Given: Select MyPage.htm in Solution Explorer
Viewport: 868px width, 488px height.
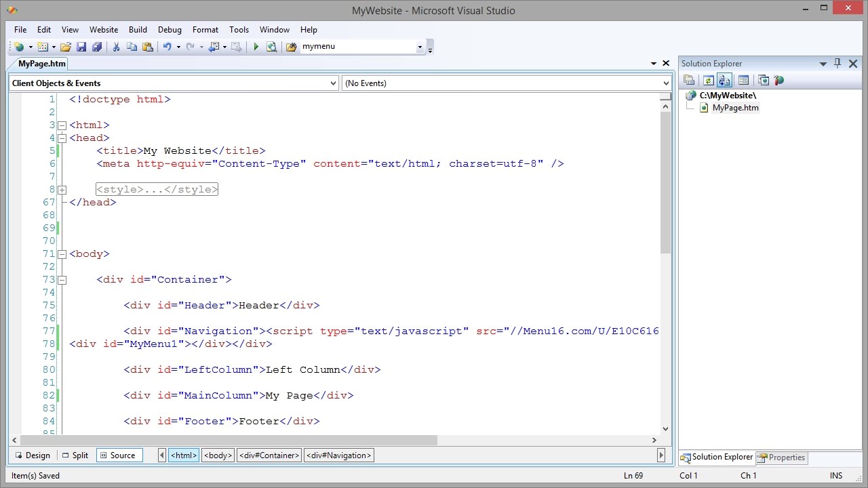Looking at the screenshot, I should click(735, 108).
